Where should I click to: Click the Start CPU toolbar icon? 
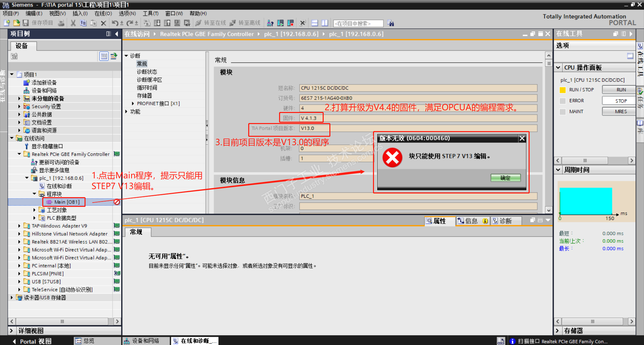(280, 23)
